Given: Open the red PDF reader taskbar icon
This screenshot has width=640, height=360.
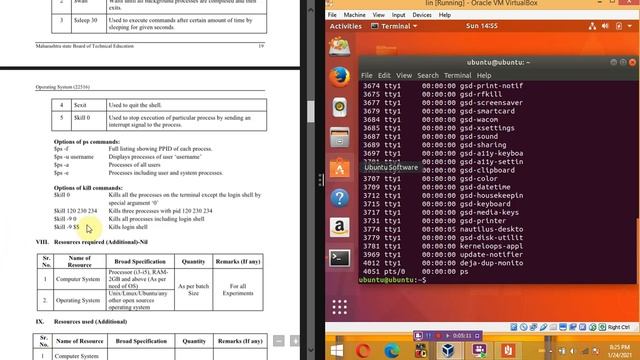Looking at the screenshot, I should tap(508, 350).
